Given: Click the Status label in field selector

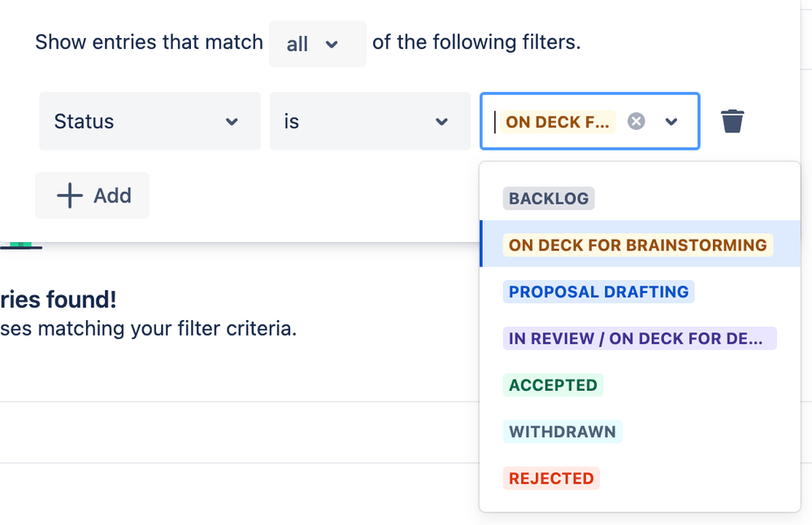Looking at the screenshot, I should [x=84, y=122].
